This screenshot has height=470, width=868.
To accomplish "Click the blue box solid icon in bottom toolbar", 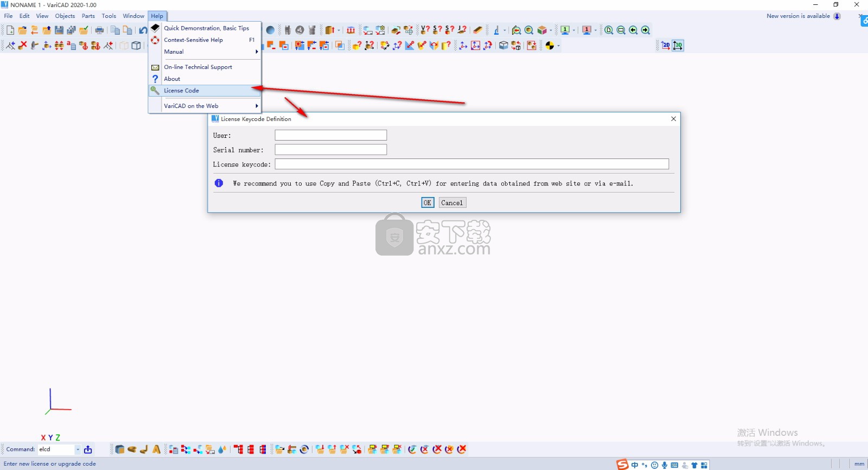I will click(x=120, y=449).
